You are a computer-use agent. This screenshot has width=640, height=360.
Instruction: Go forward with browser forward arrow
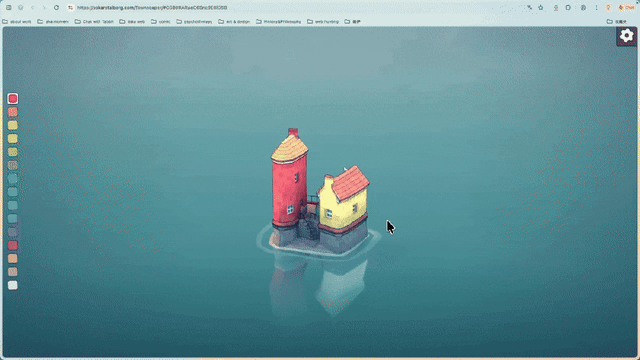pyautogui.click(x=44, y=7)
